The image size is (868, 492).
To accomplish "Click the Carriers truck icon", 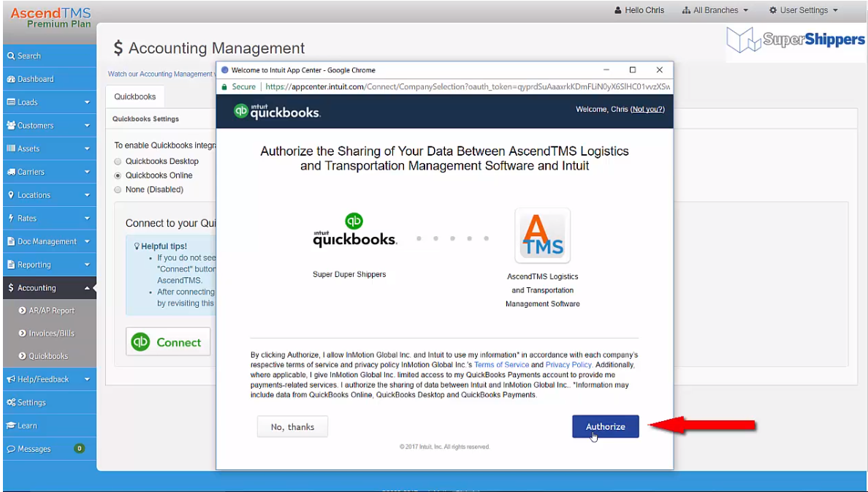I will [11, 172].
